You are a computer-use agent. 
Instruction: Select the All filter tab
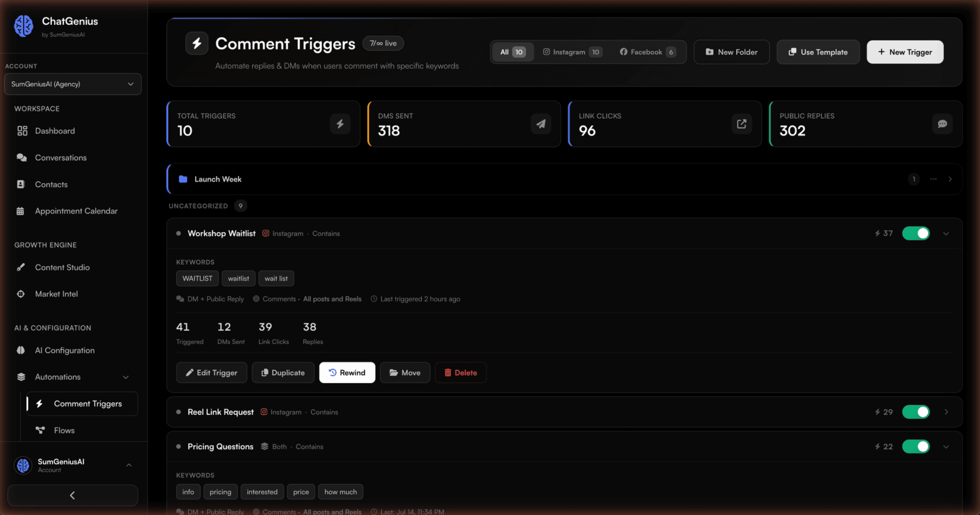pyautogui.click(x=513, y=52)
